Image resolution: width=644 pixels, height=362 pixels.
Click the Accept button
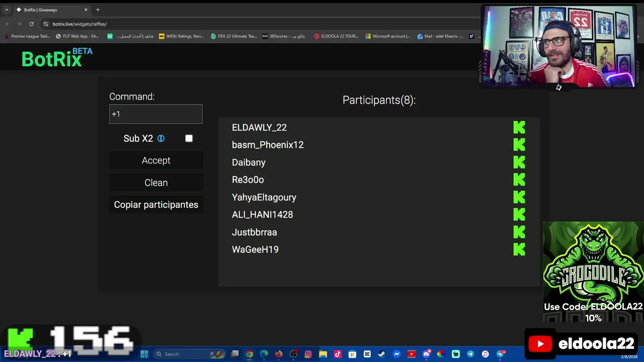(156, 160)
